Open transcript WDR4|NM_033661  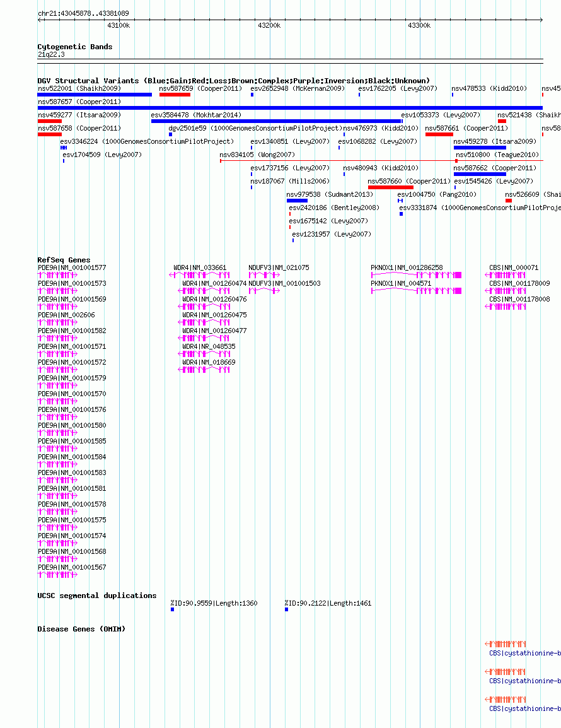pos(200,267)
